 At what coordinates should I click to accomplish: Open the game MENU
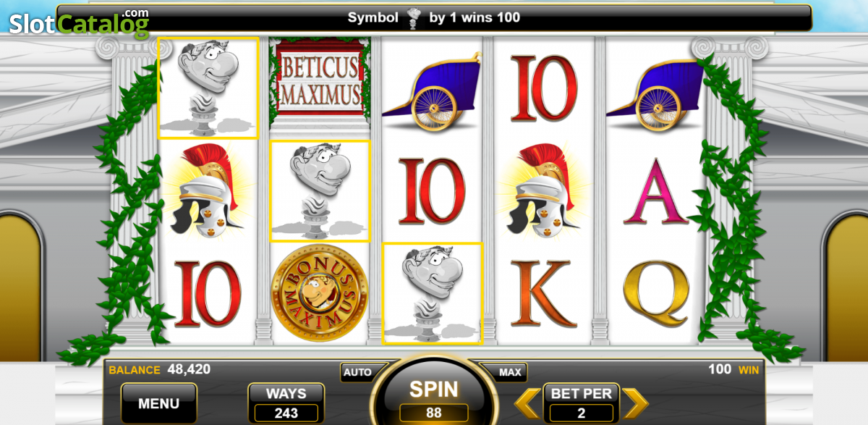coord(158,403)
